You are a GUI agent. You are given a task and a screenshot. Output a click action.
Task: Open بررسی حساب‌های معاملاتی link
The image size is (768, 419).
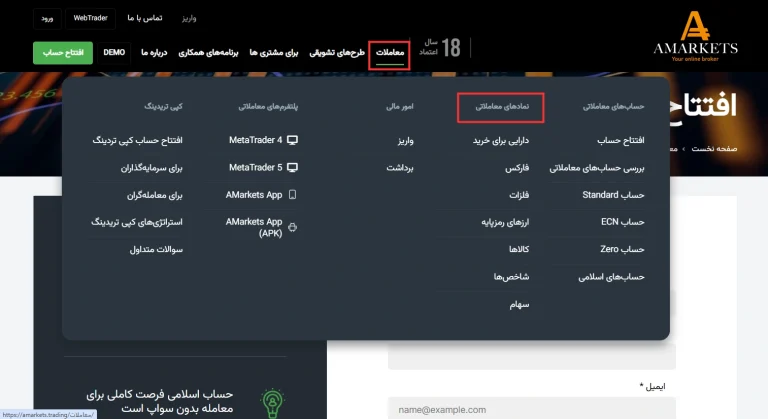pos(597,168)
